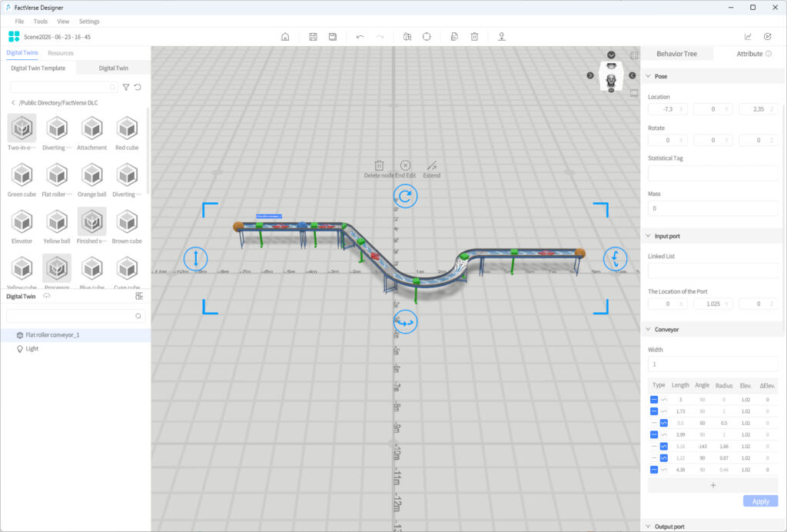
Task: Select the Finished s... template
Action: pos(92,221)
